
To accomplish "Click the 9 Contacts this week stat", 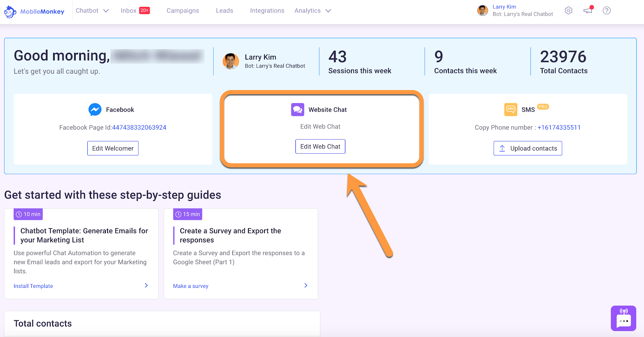I will tap(466, 62).
